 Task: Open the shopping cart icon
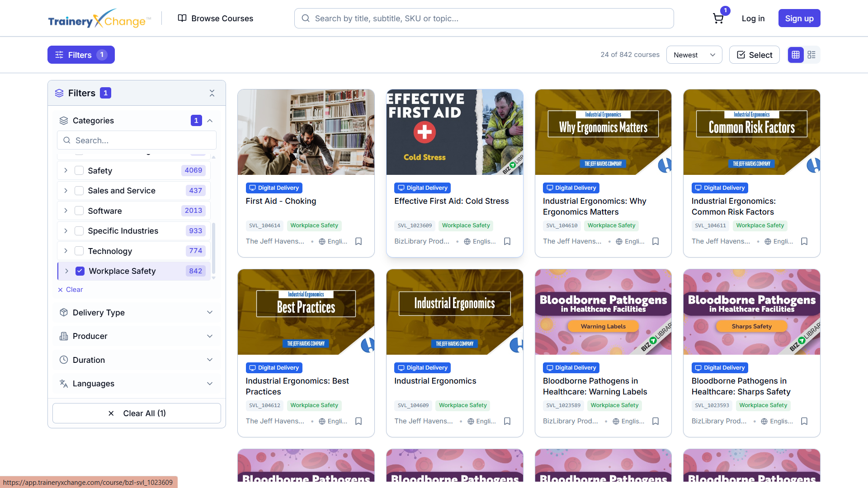click(x=718, y=19)
